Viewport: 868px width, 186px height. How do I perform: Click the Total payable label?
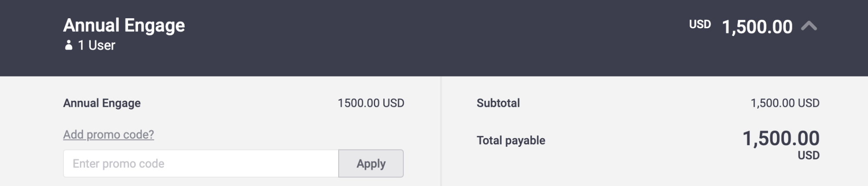click(x=511, y=140)
